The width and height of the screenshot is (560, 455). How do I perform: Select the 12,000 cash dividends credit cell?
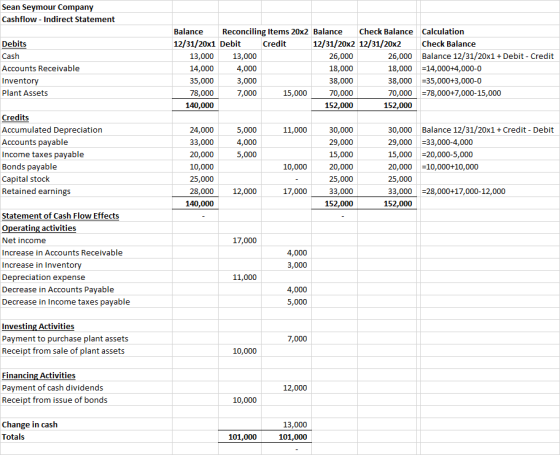coord(295,388)
